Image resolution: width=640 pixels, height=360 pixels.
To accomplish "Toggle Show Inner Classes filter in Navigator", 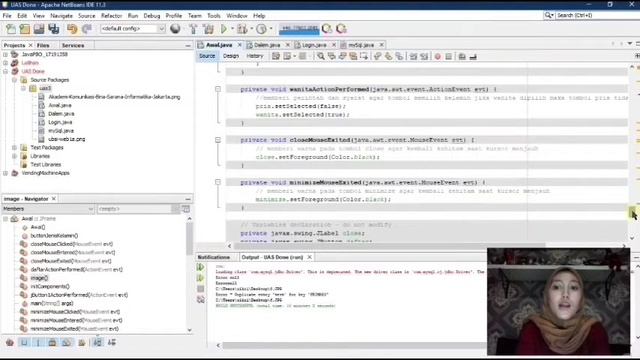I will 67,342.
